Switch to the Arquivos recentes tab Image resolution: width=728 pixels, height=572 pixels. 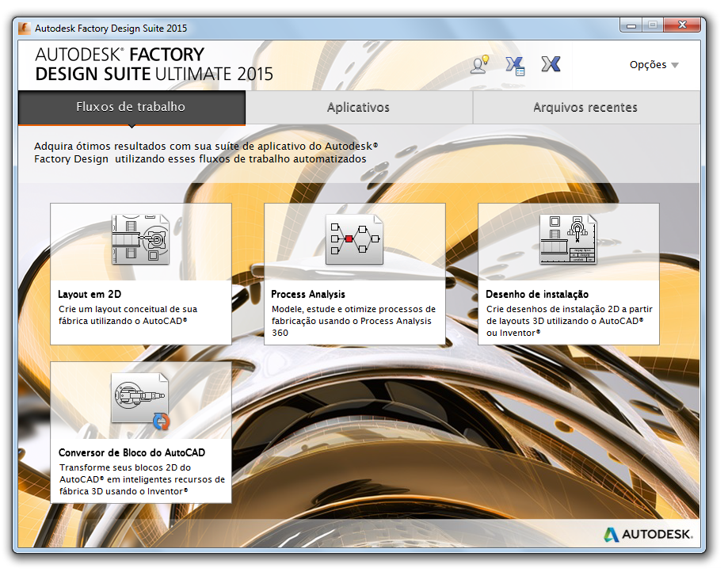tap(586, 107)
